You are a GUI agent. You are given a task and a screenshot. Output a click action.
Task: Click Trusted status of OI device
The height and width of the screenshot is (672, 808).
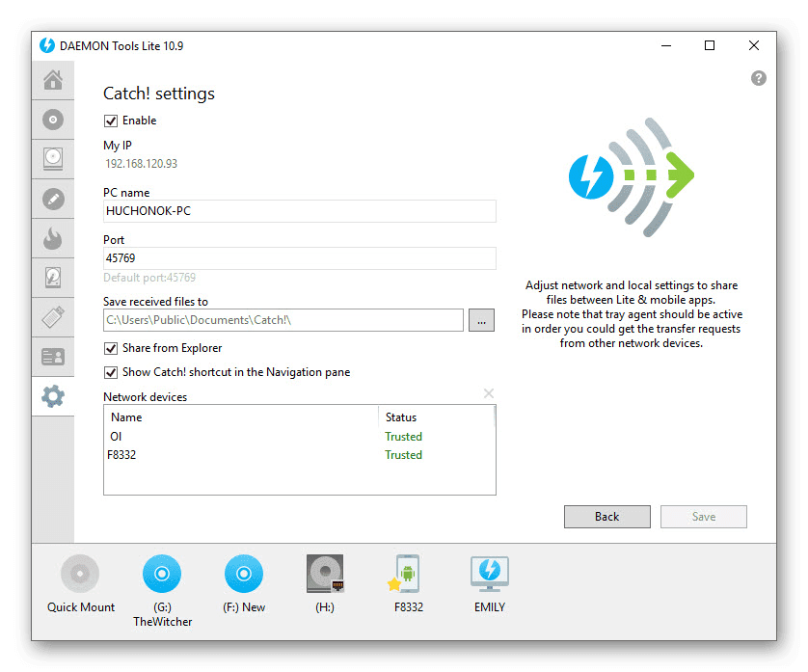(403, 437)
